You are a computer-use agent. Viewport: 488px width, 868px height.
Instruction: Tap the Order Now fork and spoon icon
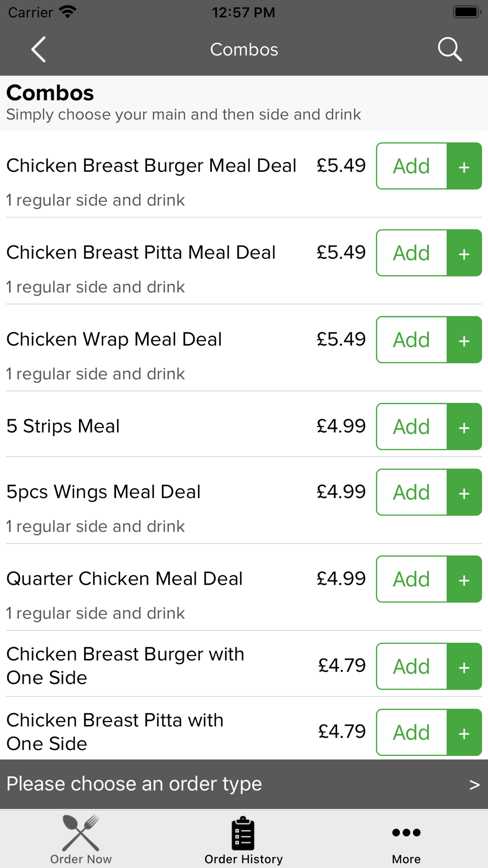point(81,833)
